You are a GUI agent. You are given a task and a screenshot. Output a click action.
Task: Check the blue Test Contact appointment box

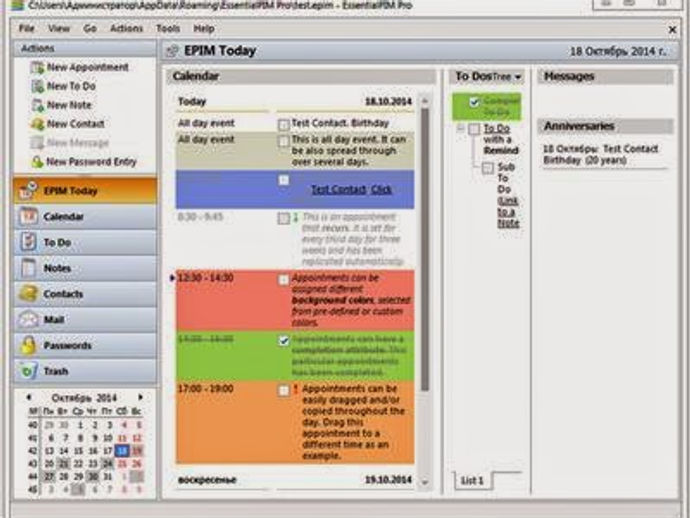pyautogui.click(x=284, y=180)
